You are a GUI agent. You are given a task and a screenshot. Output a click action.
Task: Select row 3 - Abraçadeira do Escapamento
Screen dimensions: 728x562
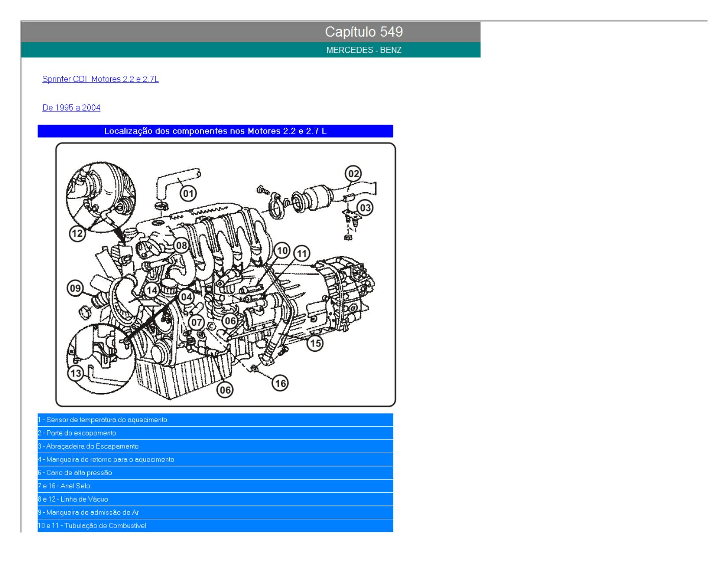[x=215, y=446]
